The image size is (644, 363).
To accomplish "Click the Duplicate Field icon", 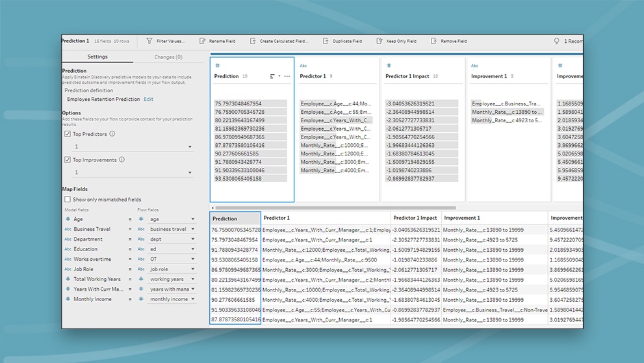I will (326, 41).
